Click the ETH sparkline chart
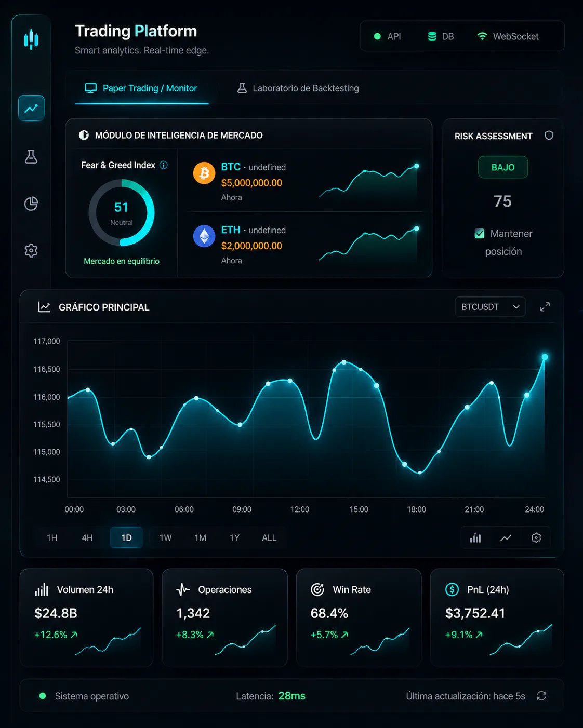583x728 pixels. pyautogui.click(x=369, y=244)
